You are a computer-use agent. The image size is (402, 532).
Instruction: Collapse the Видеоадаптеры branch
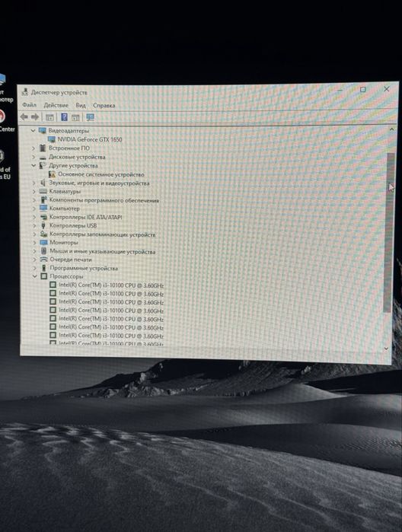(x=33, y=131)
